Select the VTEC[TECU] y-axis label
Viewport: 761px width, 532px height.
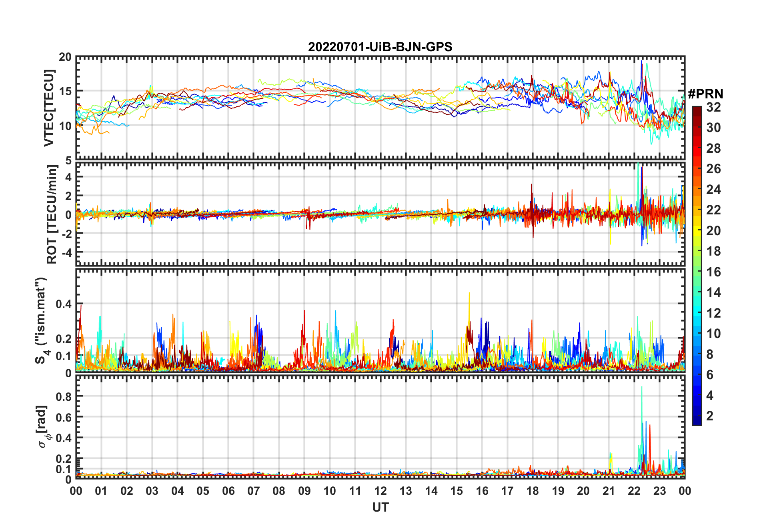pos(49,108)
